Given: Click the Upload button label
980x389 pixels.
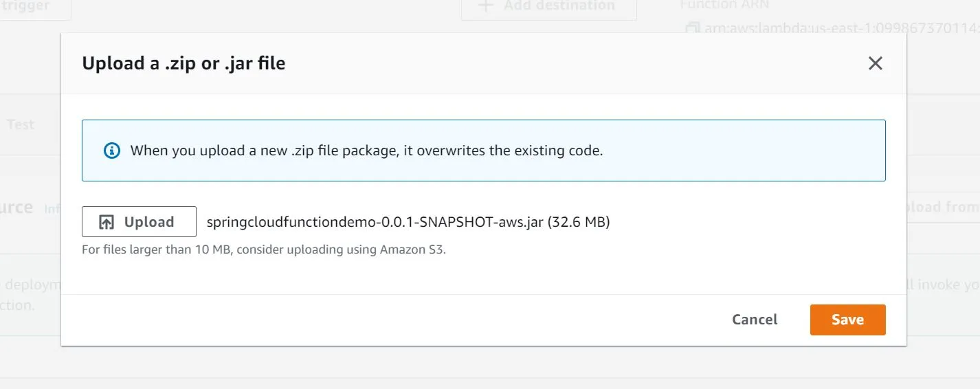Looking at the screenshot, I should (x=149, y=222).
